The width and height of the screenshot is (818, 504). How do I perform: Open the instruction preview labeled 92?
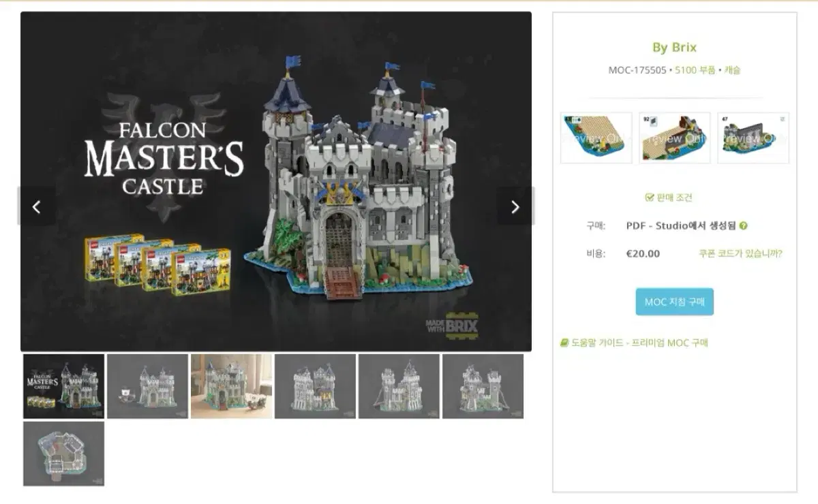pyautogui.click(x=675, y=138)
